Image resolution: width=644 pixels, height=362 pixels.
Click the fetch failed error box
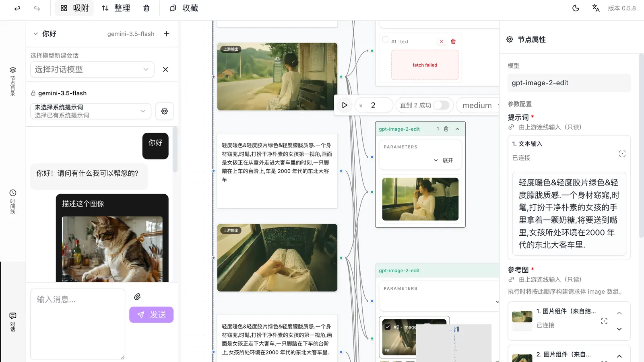(425, 65)
